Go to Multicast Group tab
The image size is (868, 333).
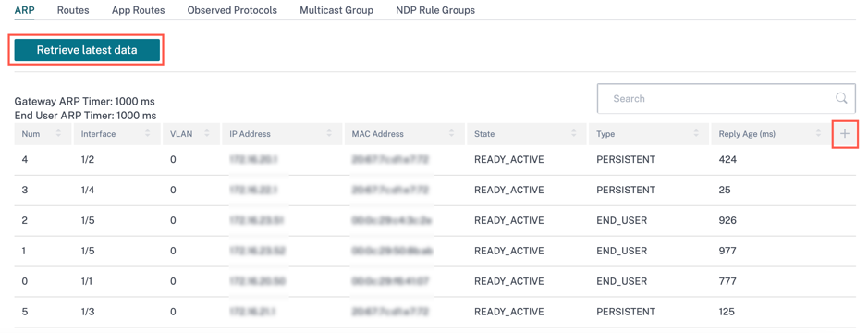(x=336, y=10)
